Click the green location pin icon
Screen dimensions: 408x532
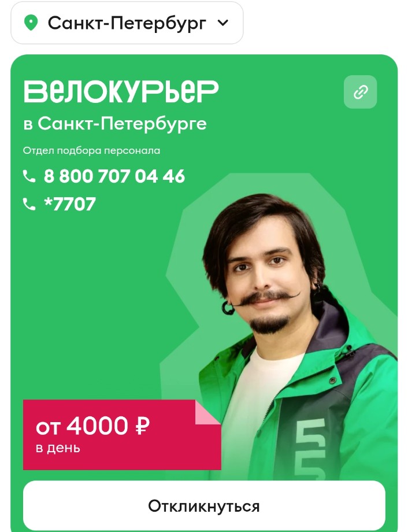[31, 23]
